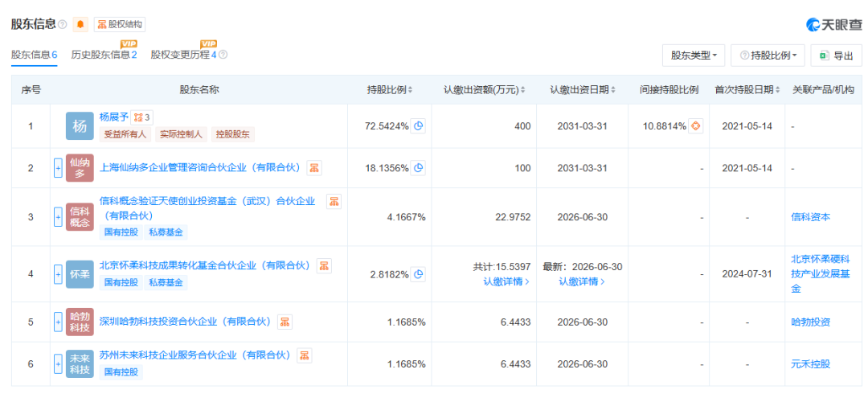
Task: Expand row of 北京怀柔科技成果转化基金
Action: click(x=58, y=273)
